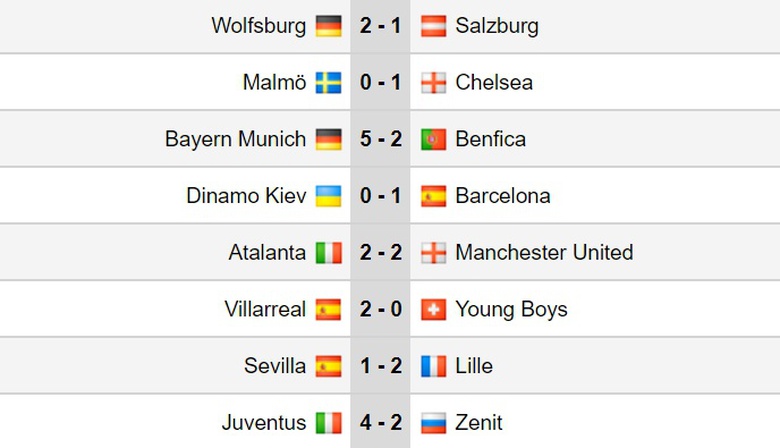The image size is (780, 448).
Task: Click the England flag next to Manchester United
Action: click(x=433, y=253)
